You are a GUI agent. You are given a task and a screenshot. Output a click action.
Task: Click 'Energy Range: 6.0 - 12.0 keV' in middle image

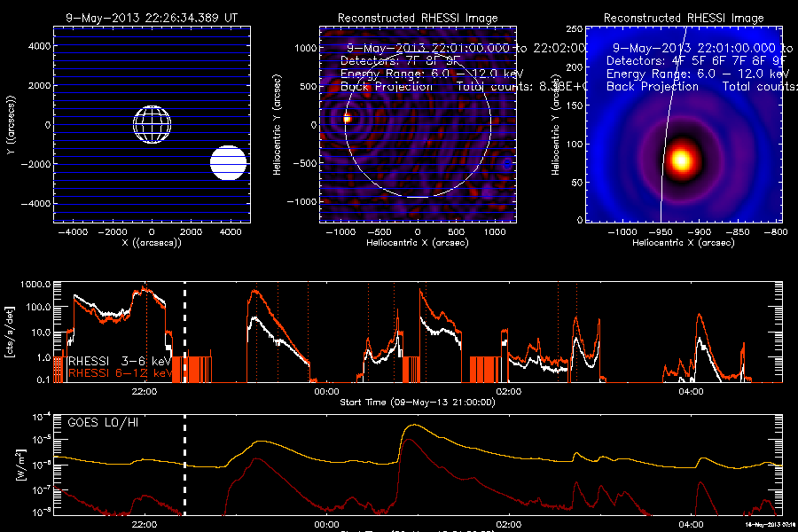point(432,74)
